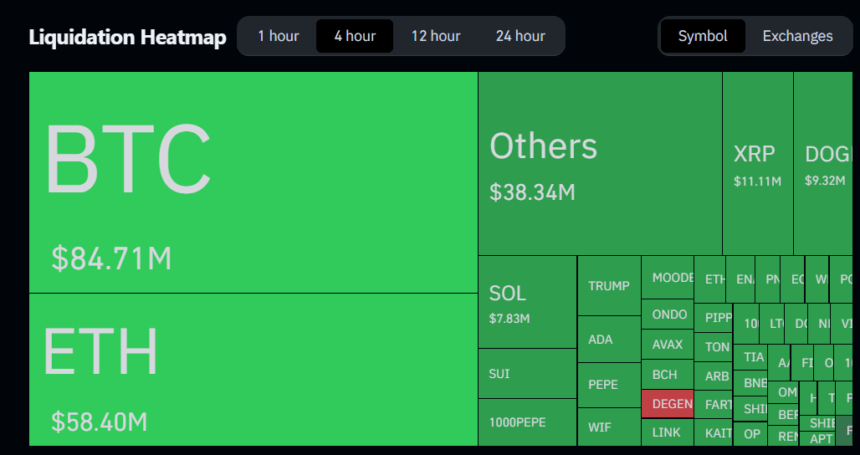Screen dimensions: 860x455
Task: Open the ETH $58.40M heatmap tile
Action: coord(253,369)
